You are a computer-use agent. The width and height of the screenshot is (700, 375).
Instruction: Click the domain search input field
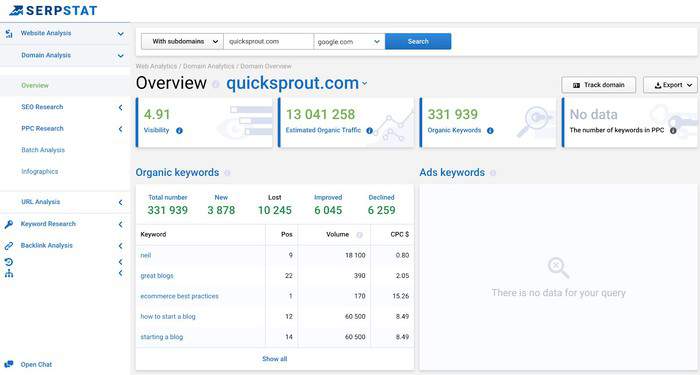pos(269,42)
